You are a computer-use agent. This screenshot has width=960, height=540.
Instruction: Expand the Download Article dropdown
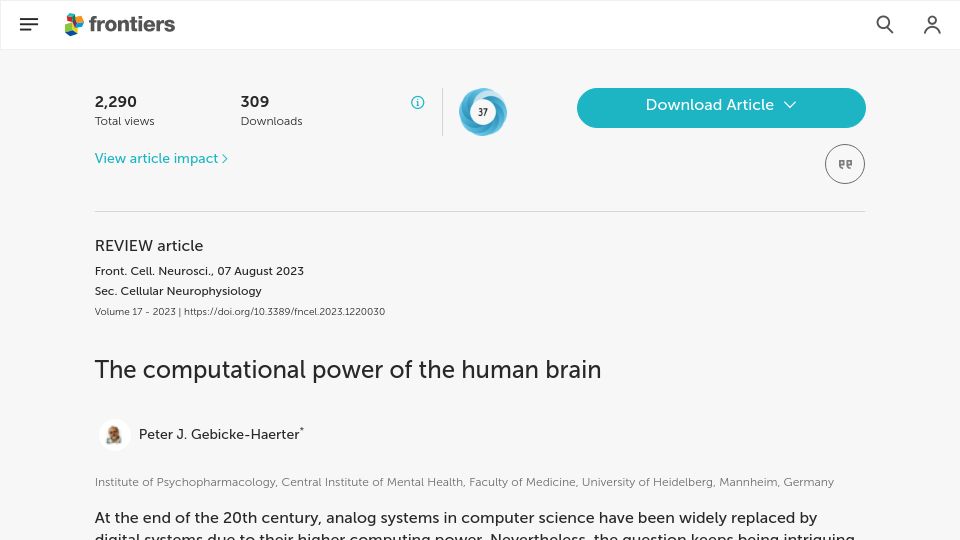point(721,108)
